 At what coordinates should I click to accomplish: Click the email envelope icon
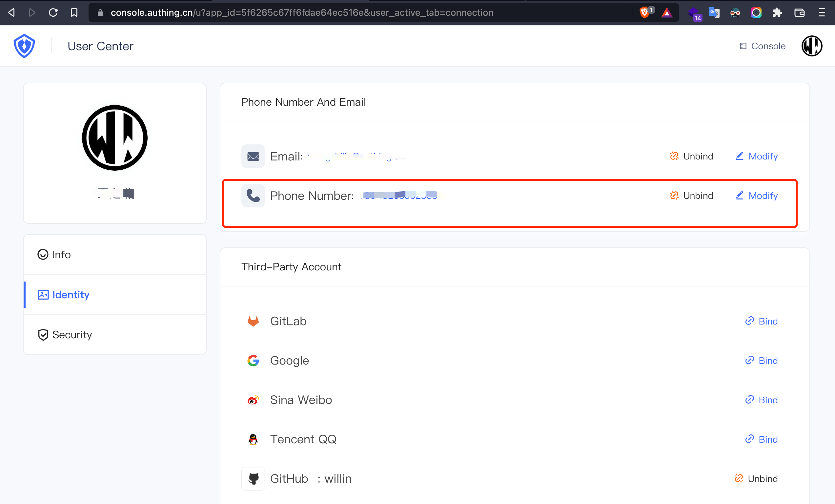253,156
